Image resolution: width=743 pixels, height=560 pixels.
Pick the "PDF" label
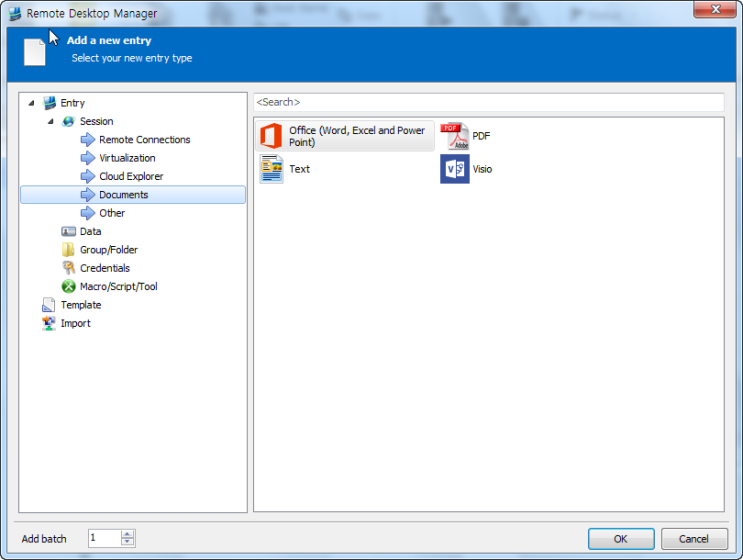click(x=481, y=136)
